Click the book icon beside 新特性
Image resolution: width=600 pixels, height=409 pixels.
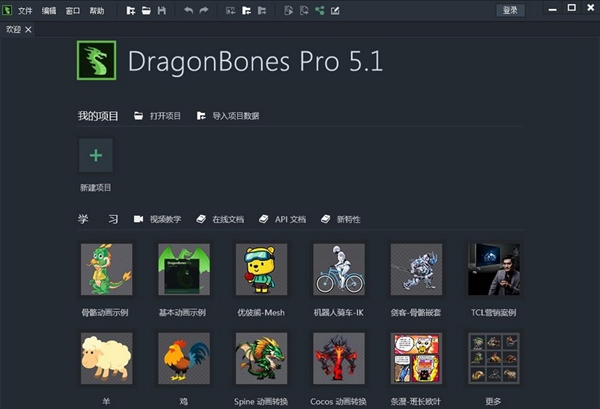click(x=326, y=219)
